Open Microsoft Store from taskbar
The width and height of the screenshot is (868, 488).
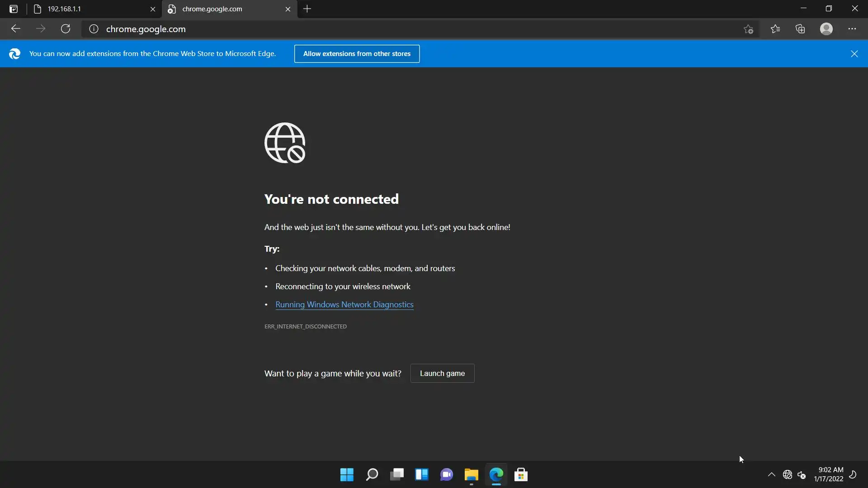tap(521, 474)
